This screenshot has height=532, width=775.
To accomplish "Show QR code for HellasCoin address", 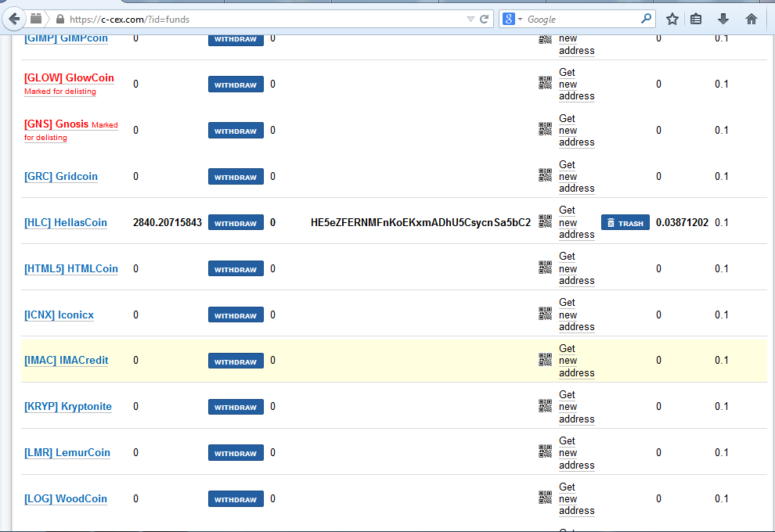I will [545, 221].
